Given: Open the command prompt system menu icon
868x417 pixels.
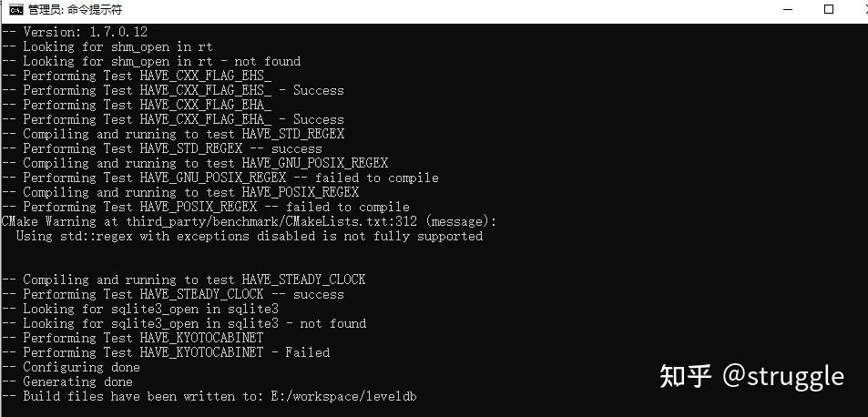Looking at the screenshot, I should click(x=16, y=9).
